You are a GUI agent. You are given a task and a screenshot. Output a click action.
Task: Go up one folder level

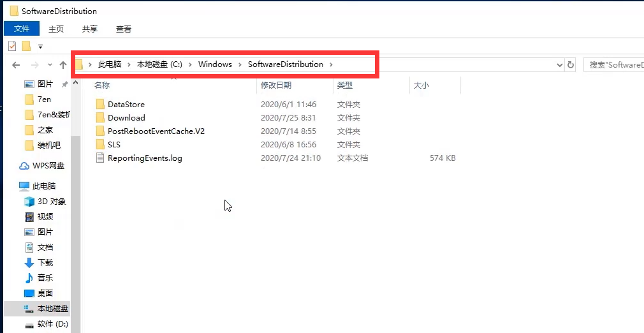(x=63, y=64)
